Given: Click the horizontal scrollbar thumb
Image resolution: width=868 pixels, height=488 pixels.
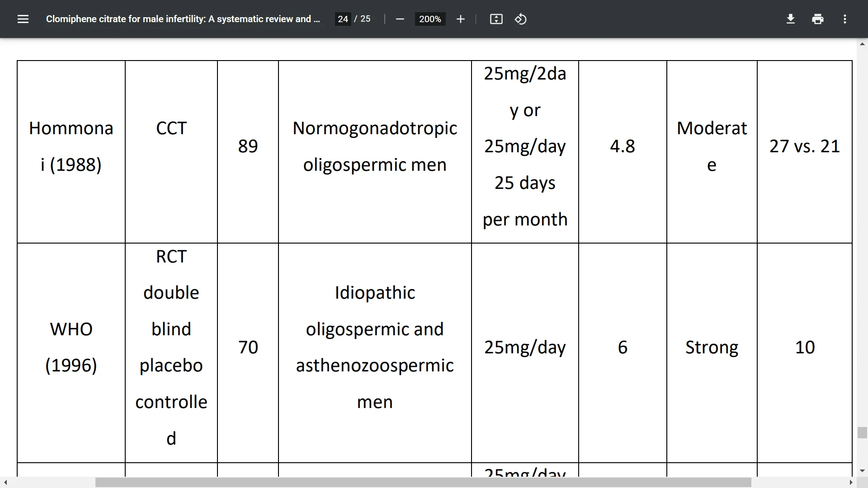Looking at the screenshot, I should coord(423,483).
